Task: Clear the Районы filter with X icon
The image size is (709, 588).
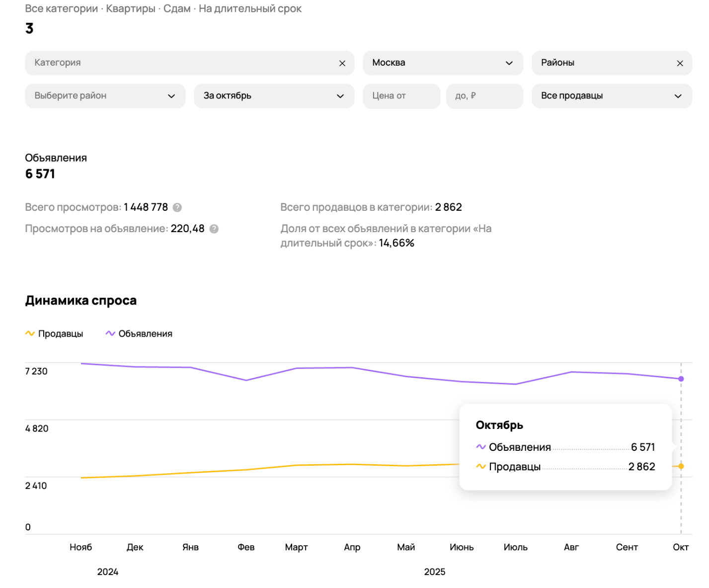Action: (x=680, y=63)
